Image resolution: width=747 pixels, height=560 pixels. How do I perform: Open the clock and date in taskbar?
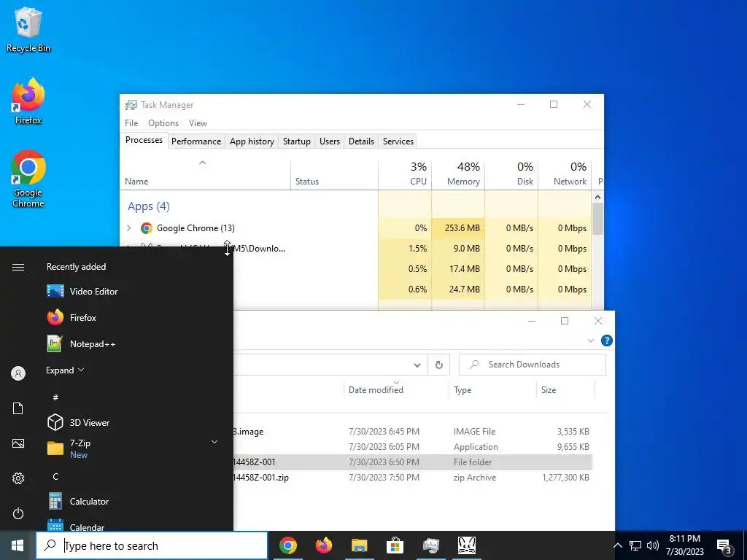pyautogui.click(x=684, y=545)
